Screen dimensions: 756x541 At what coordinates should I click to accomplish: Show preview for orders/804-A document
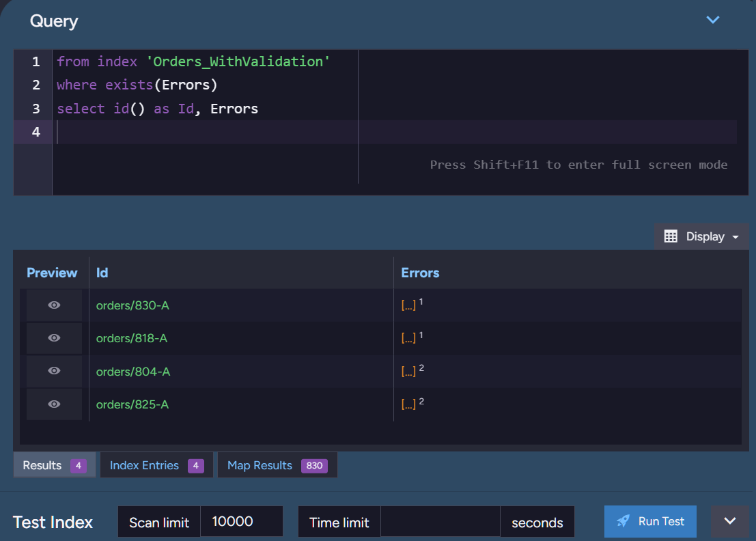(x=53, y=370)
